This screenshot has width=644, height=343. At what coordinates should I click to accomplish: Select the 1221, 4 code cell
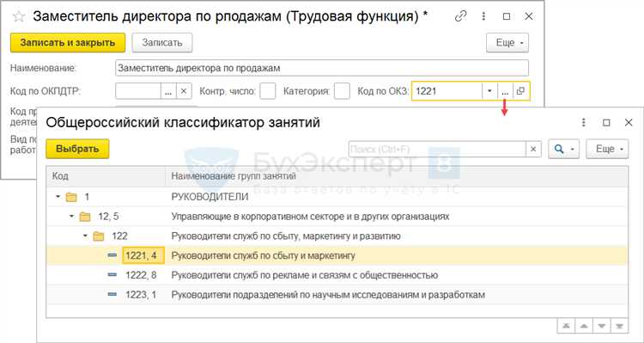click(x=143, y=256)
